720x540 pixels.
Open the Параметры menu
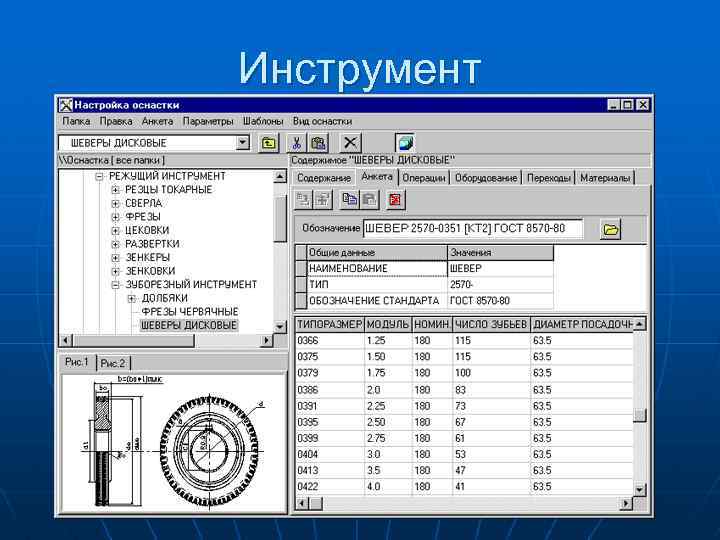click(208, 121)
